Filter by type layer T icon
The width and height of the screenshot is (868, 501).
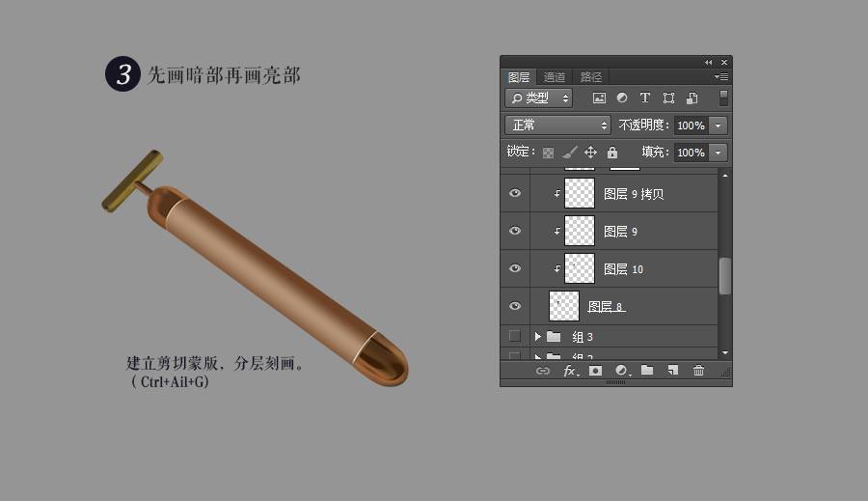(x=645, y=97)
